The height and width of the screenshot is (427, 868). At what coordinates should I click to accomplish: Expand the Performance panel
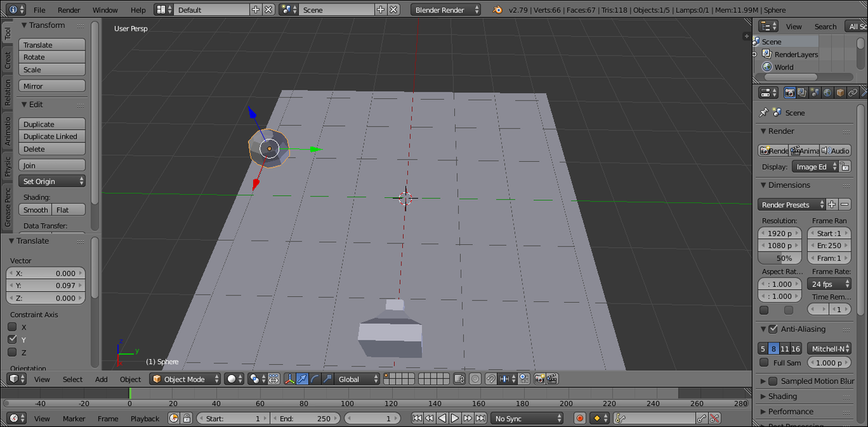790,411
